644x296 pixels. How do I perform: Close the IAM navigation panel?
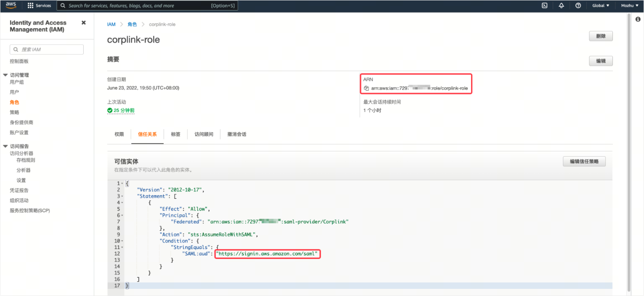[x=84, y=23]
